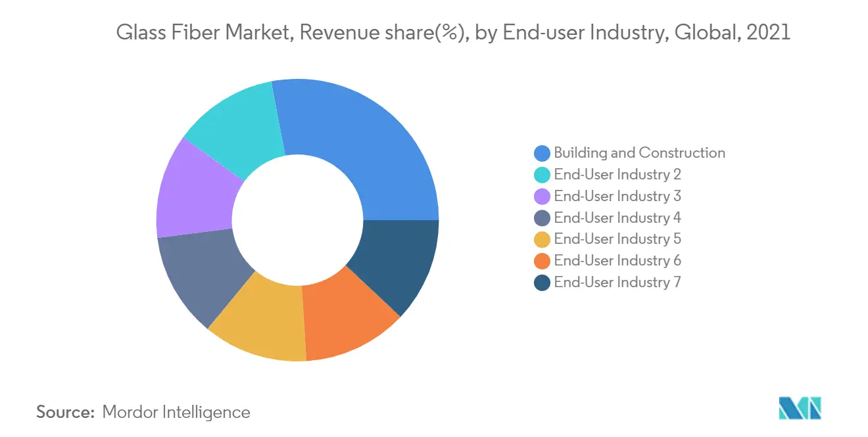Select the End-User Industry 2 legend label

(617, 175)
